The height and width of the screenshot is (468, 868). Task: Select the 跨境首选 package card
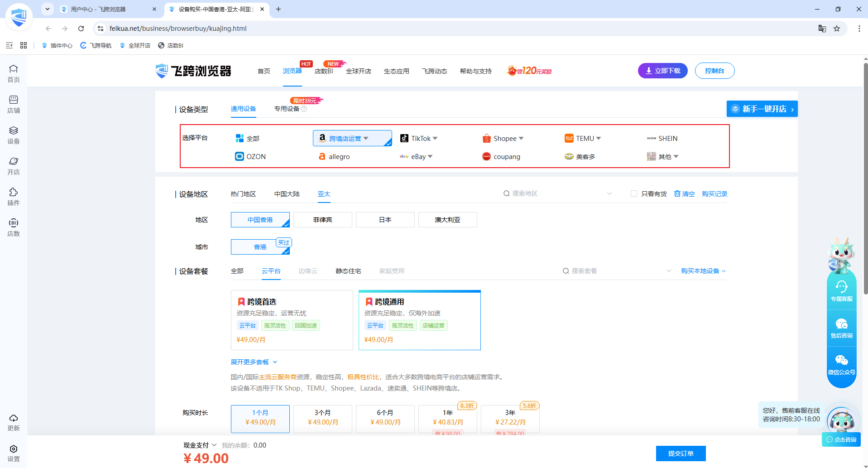[292, 320]
